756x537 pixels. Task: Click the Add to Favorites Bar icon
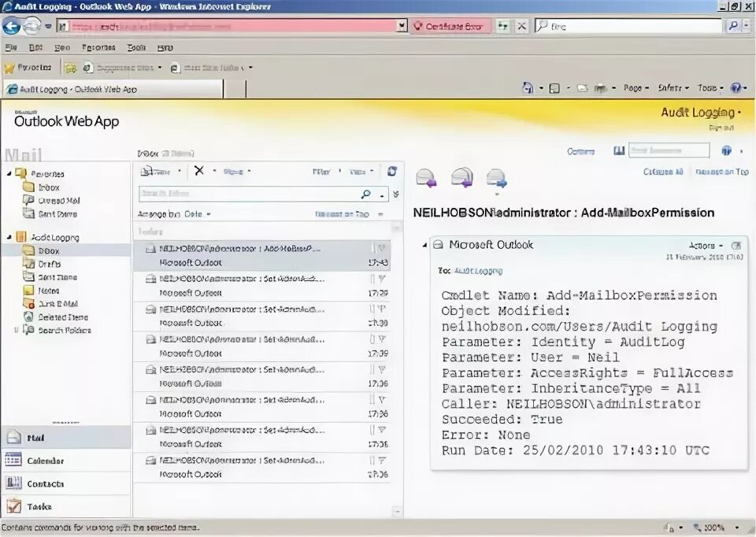tap(70, 68)
